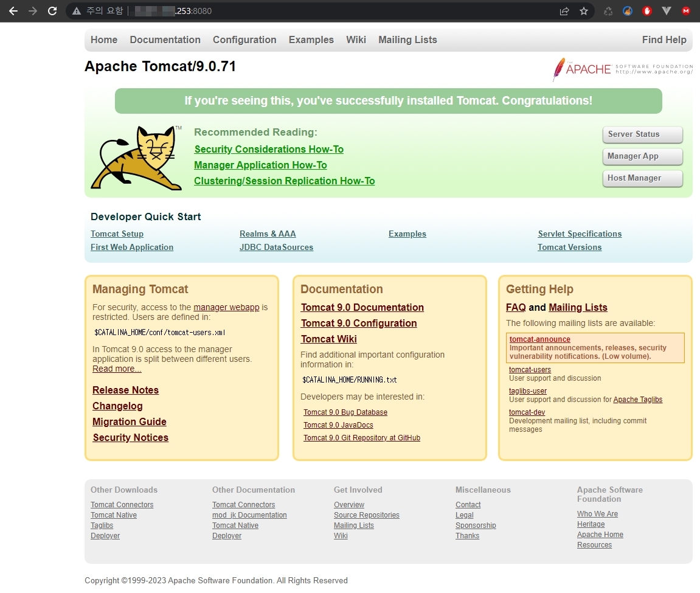Open Tomcat 9.0 Documentation link

[362, 308]
